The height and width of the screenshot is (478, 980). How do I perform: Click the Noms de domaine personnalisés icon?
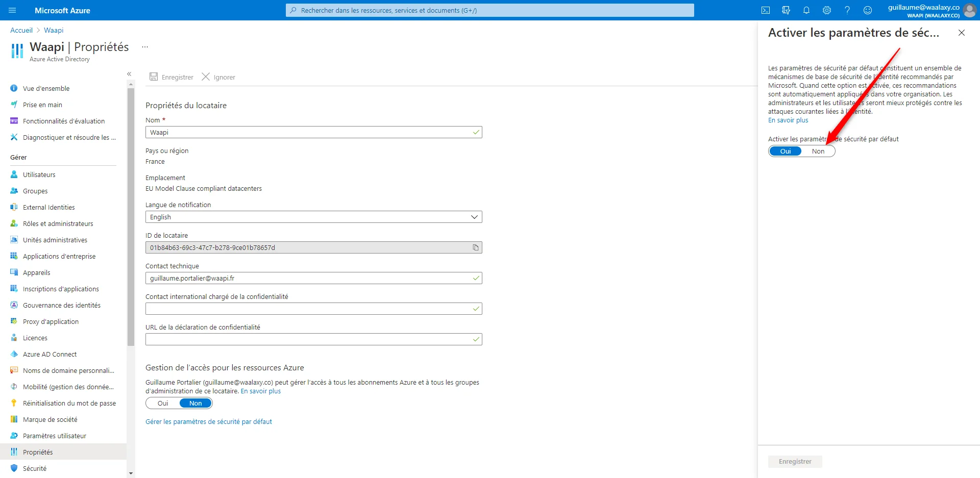click(x=14, y=370)
